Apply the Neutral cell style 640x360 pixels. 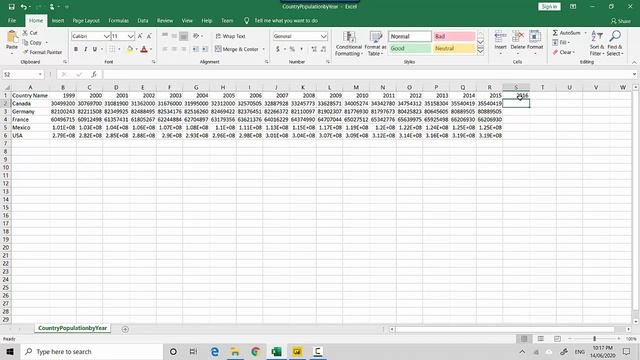(x=454, y=49)
